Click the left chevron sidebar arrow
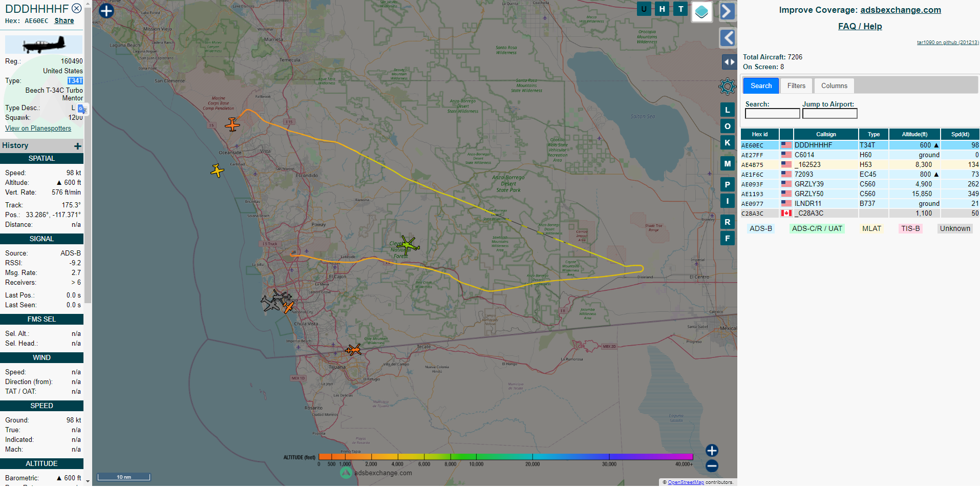 [728, 37]
